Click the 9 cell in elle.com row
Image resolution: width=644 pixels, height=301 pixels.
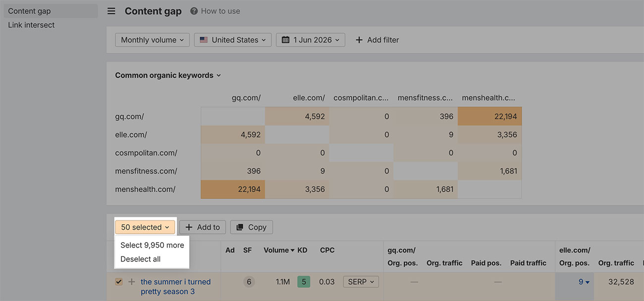[426, 135]
